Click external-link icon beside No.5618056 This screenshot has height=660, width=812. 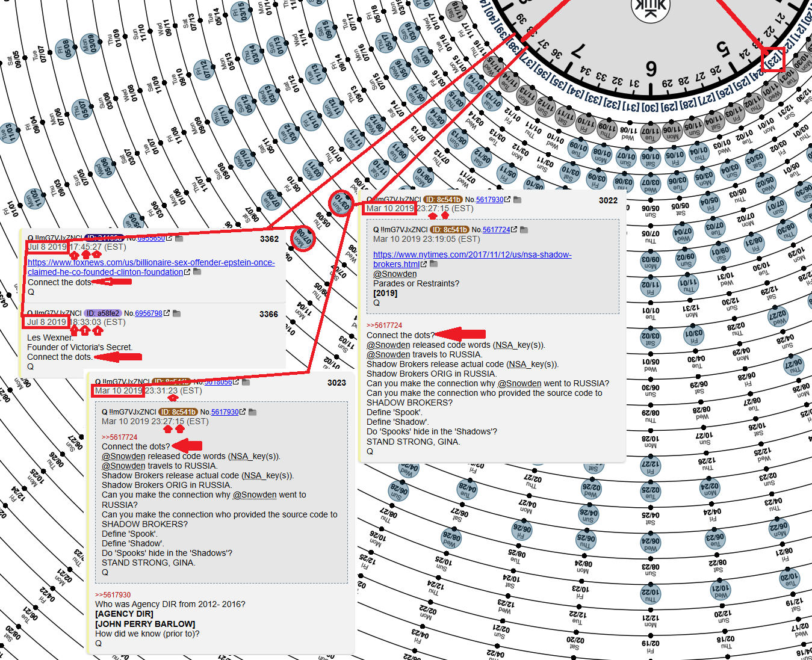[236, 382]
